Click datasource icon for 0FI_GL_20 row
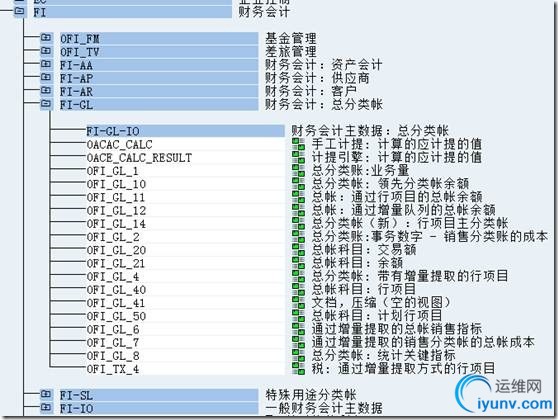Screen dimensions: 558x420 [x=298, y=249]
